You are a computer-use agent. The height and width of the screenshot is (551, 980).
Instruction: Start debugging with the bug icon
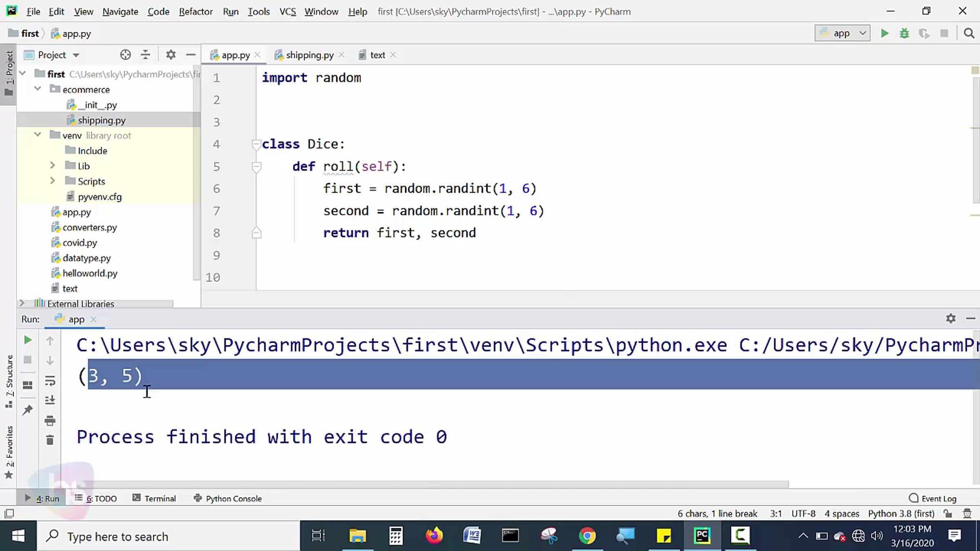[x=904, y=33]
